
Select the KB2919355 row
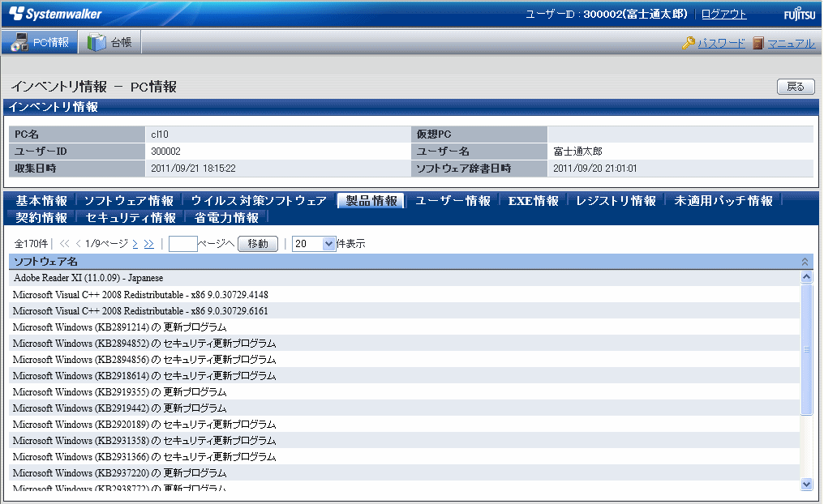coord(405,392)
